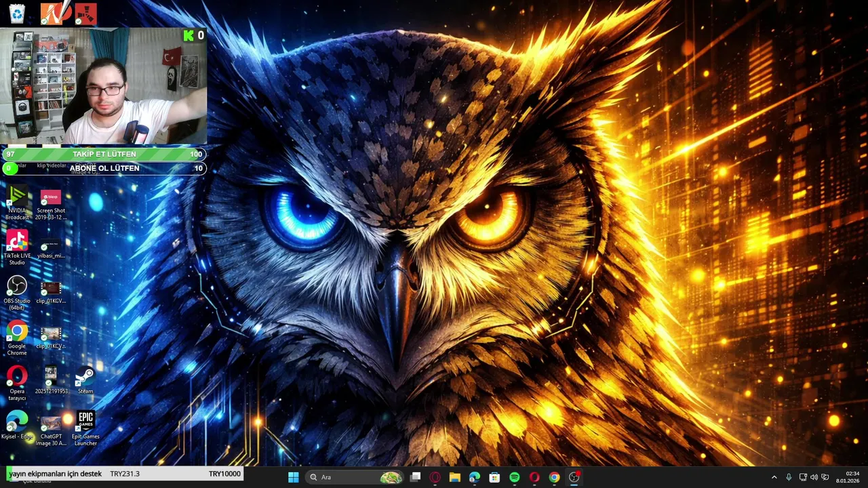Open Opera GX from the taskbar
868x488 pixels.
point(435,477)
